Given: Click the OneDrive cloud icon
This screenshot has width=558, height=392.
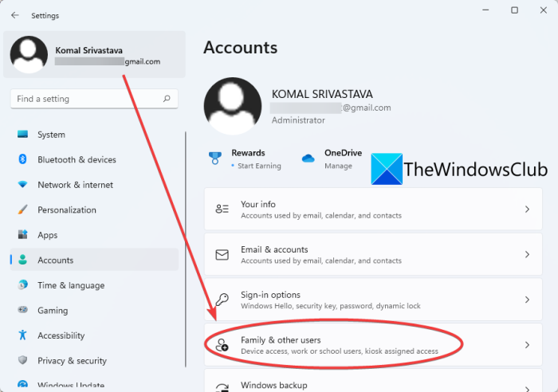Looking at the screenshot, I should [308, 159].
